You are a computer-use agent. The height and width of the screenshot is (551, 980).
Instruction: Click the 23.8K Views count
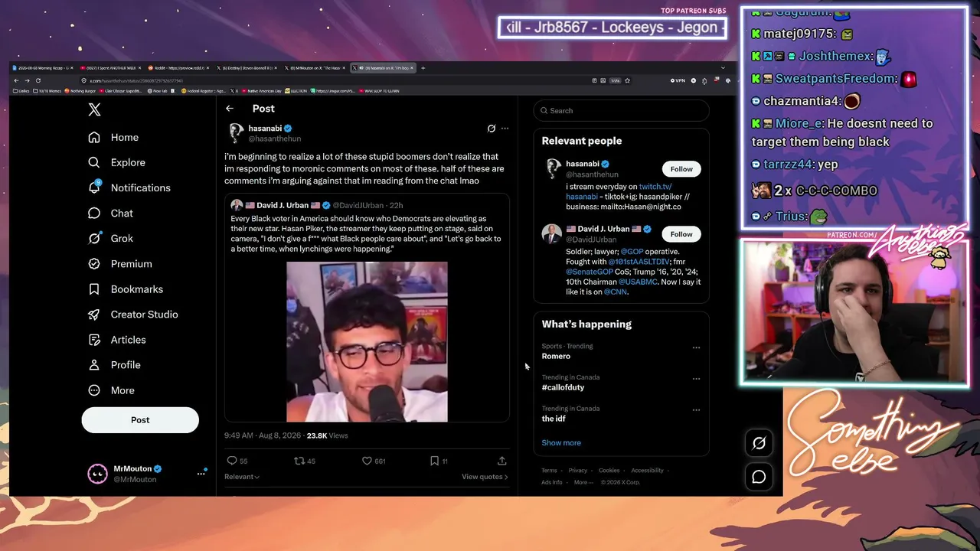point(327,435)
